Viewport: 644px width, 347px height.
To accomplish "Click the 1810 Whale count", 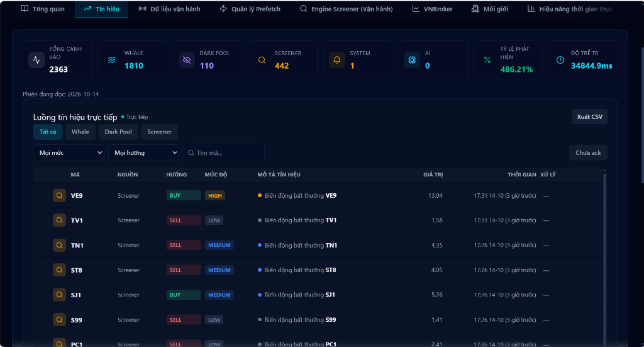I will click(x=134, y=65).
